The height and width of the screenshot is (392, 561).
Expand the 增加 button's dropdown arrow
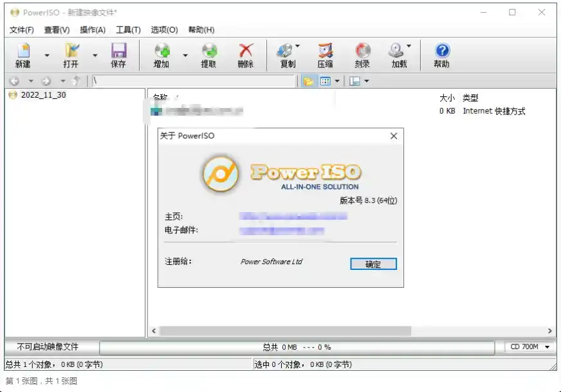point(185,55)
